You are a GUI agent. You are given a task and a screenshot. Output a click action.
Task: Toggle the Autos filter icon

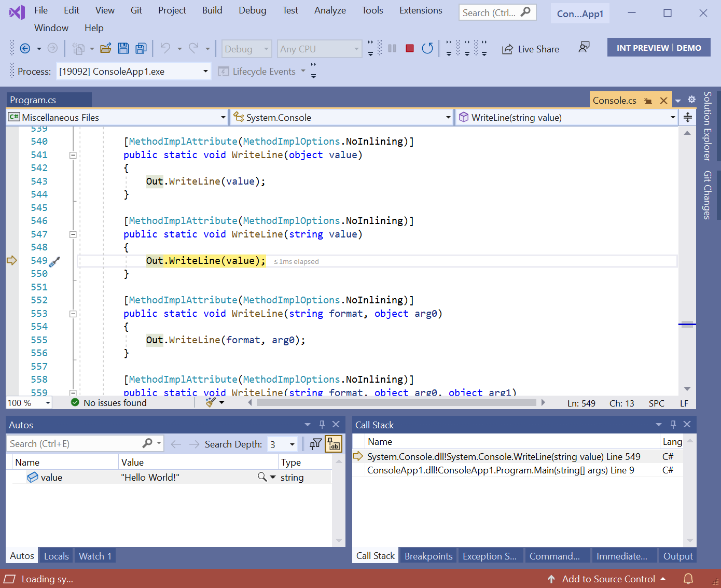tap(315, 444)
